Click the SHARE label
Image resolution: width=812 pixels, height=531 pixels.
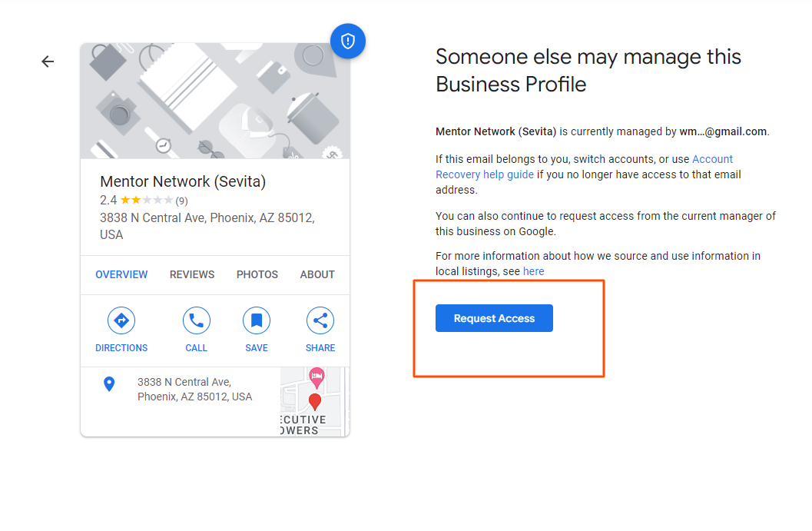tap(320, 347)
